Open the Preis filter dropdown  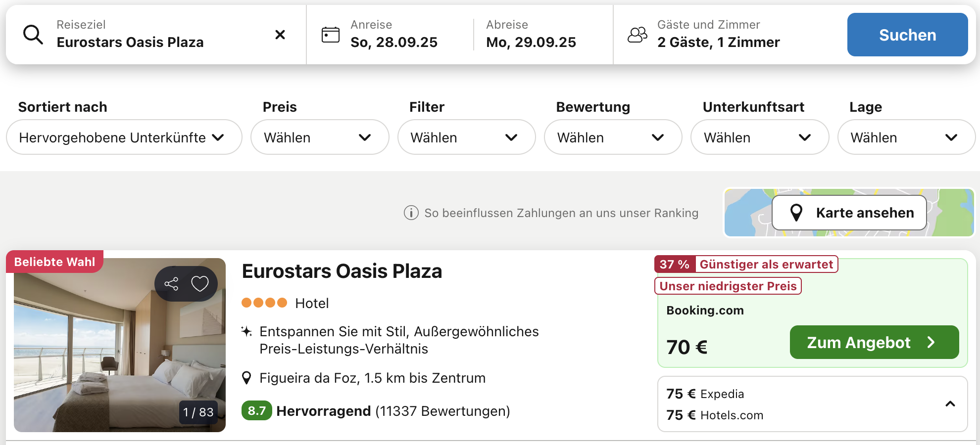pos(320,137)
